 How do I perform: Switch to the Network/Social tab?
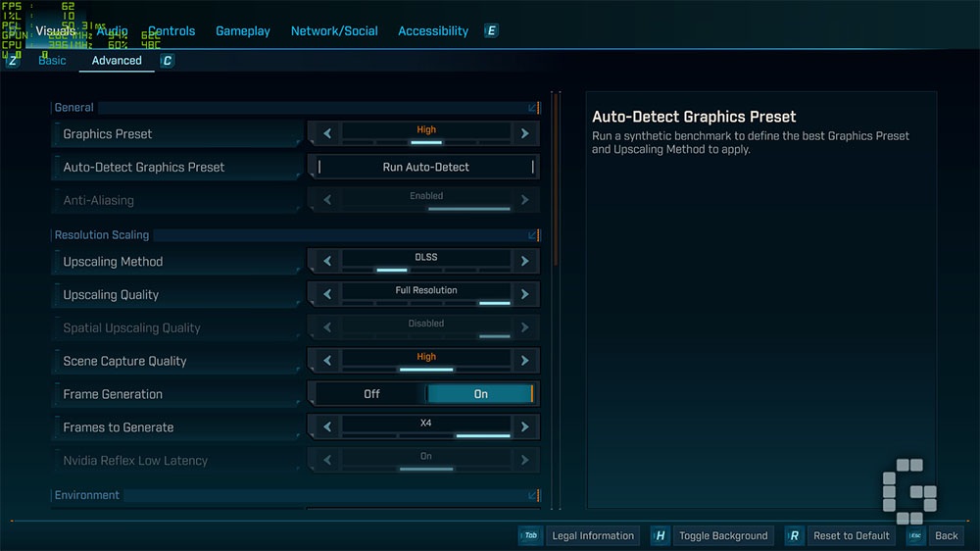tap(334, 30)
